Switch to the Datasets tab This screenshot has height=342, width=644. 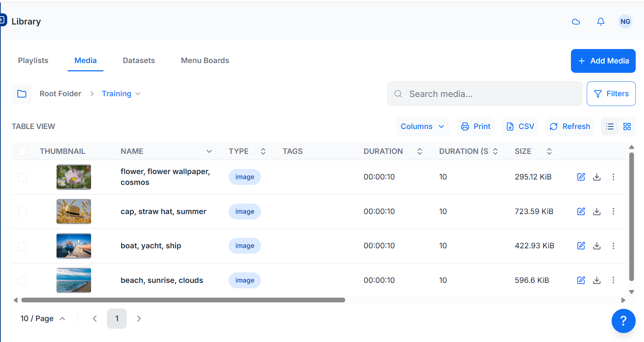click(139, 61)
